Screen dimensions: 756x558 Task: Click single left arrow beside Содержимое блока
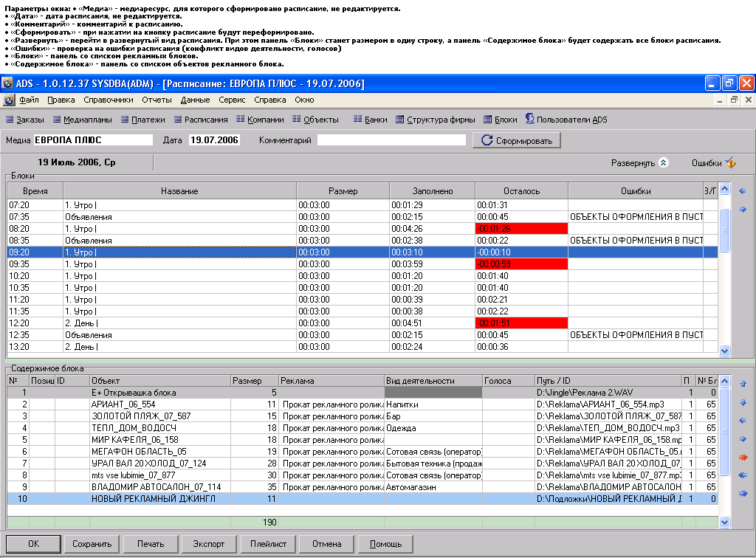(x=743, y=421)
